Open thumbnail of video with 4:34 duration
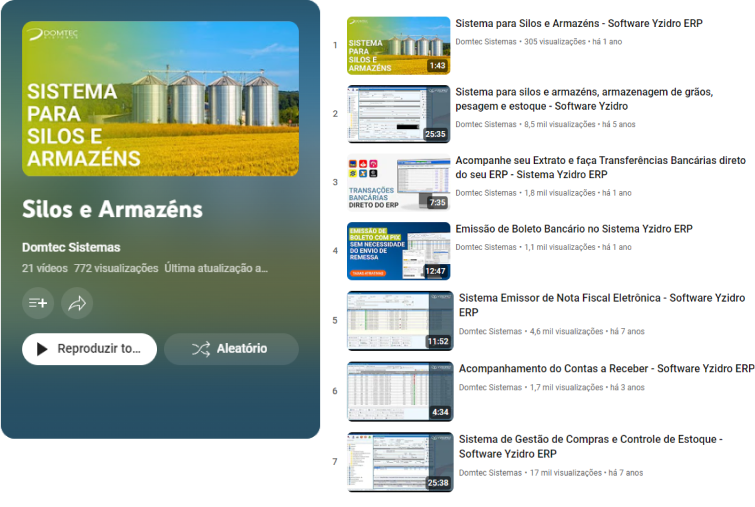The width and height of the screenshot is (755, 507). point(400,391)
